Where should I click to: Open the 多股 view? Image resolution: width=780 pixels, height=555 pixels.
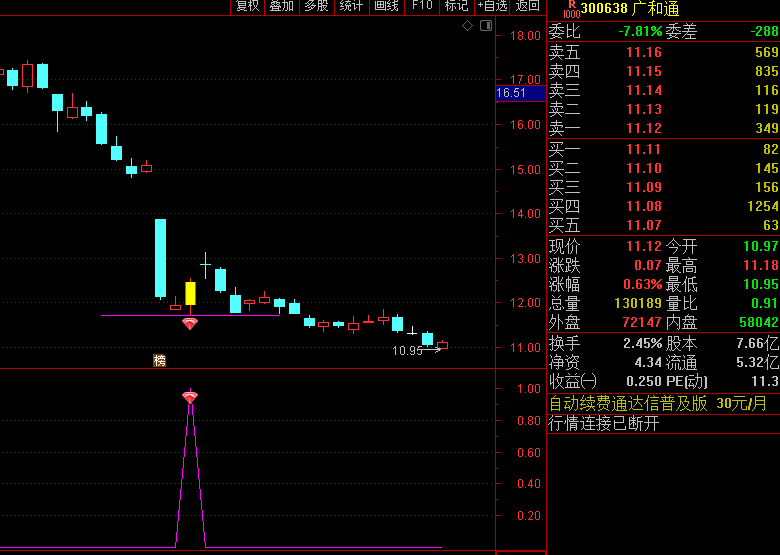[316, 6]
